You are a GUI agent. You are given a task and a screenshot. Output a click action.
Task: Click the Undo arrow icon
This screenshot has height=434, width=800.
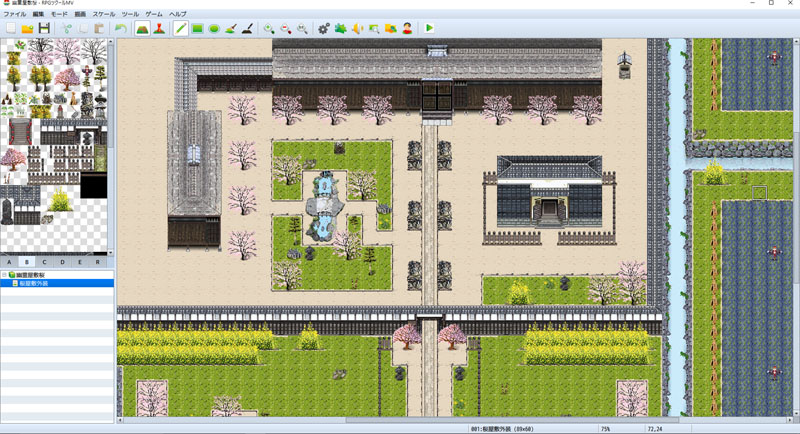121,29
